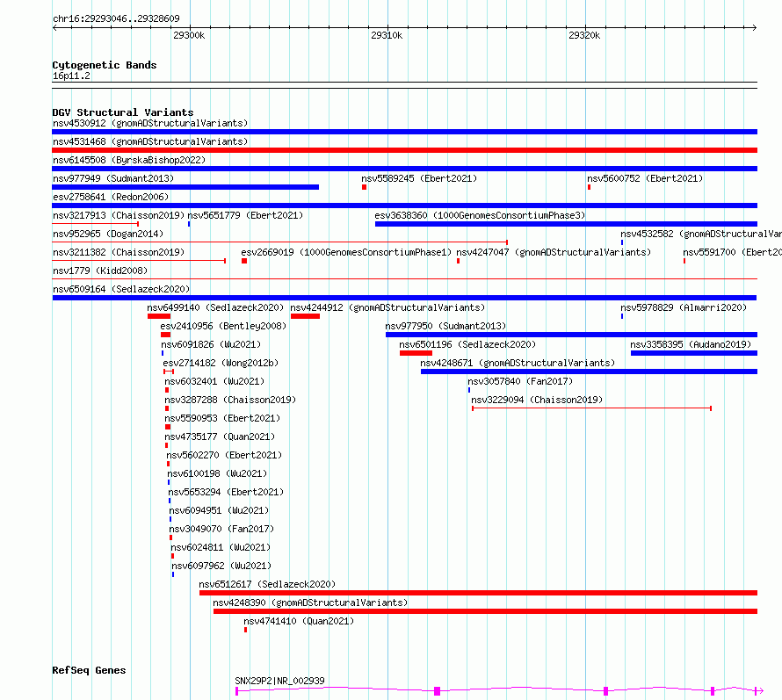Open nsv1779 (Kidd2008) label
Screen dimensions: 782x700
(100, 271)
